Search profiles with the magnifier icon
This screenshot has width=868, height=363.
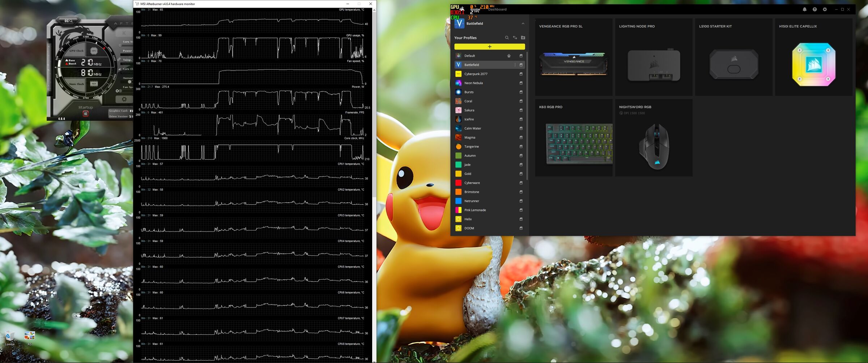tap(507, 38)
